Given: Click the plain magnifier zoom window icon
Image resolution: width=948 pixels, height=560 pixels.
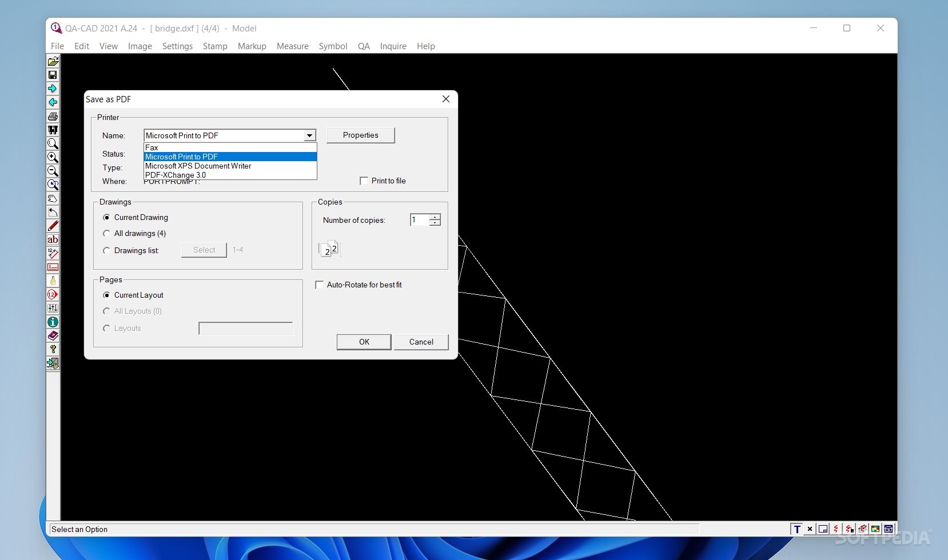Looking at the screenshot, I should [x=53, y=143].
